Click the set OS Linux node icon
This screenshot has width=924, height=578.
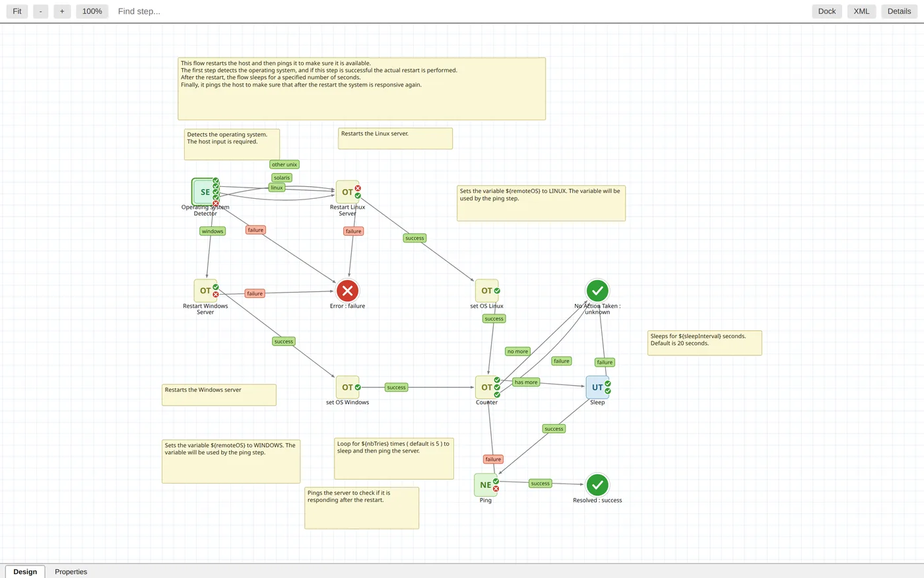click(x=486, y=291)
